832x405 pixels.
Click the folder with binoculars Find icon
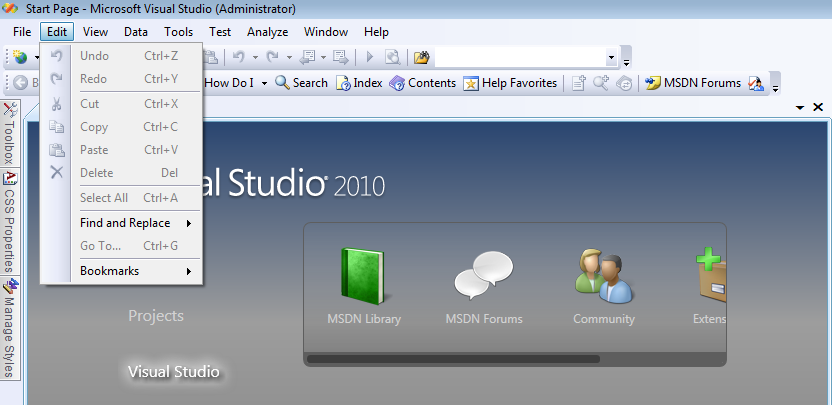(x=422, y=57)
